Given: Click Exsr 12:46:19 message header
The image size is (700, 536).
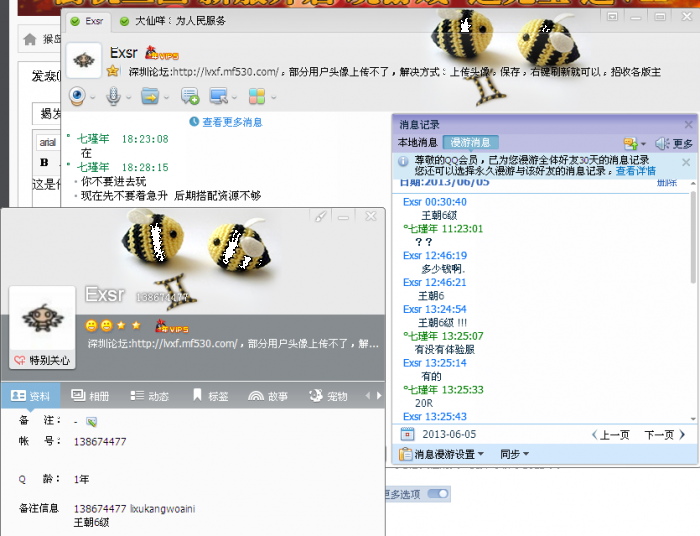Looking at the screenshot, I should point(435,255).
